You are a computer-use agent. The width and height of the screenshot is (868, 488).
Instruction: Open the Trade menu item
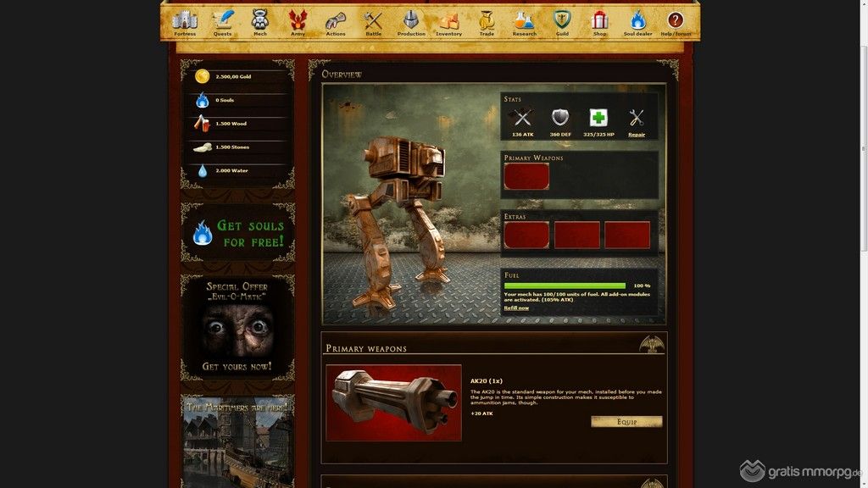[x=487, y=22]
